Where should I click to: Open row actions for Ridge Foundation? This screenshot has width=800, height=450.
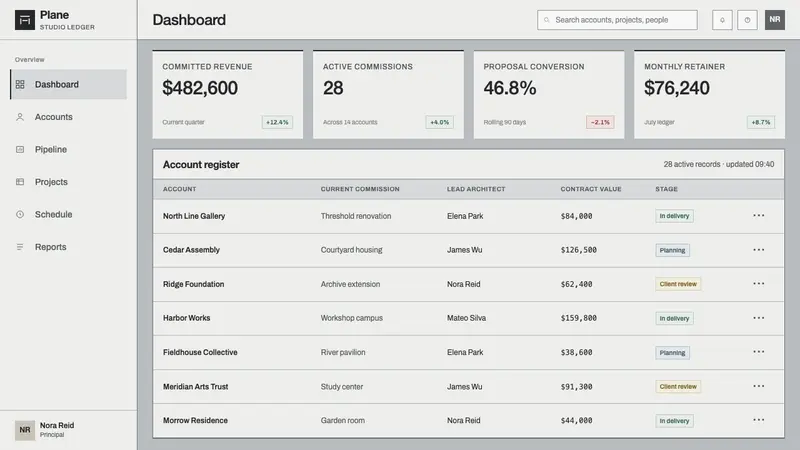click(x=759, y=284)
